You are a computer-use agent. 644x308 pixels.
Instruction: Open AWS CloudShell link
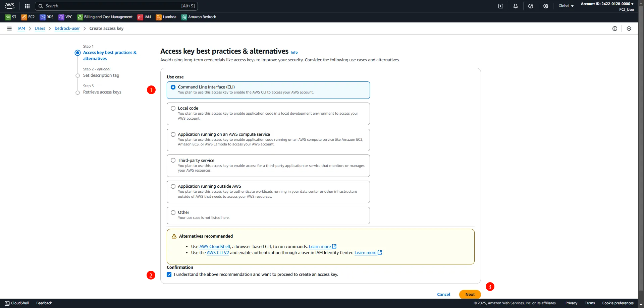(x=215, y=247)
